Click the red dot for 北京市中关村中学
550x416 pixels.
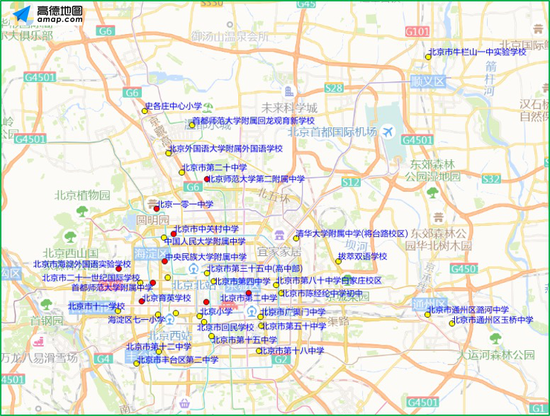point(174,234)
